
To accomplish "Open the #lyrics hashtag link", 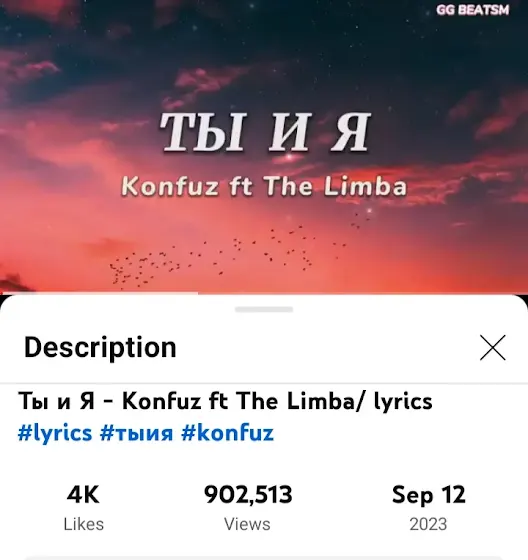I will point(55,433).
